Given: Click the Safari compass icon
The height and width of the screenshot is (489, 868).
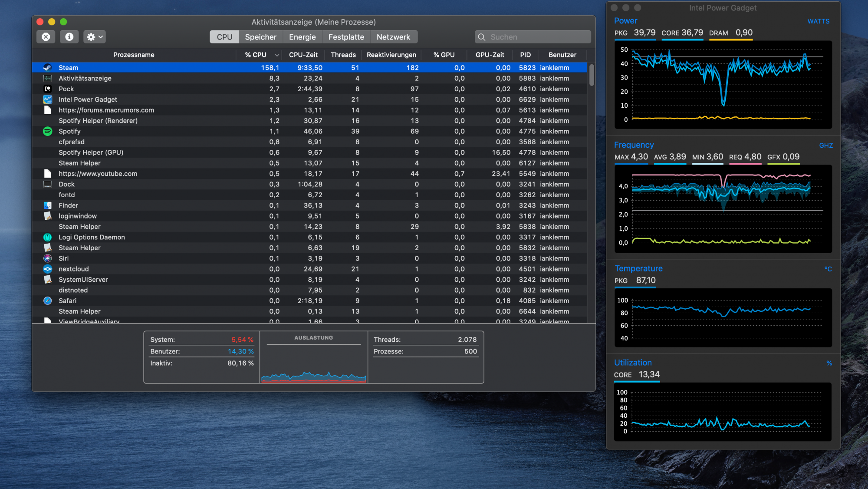Looking at the screenshot, I should coord(48,301).
